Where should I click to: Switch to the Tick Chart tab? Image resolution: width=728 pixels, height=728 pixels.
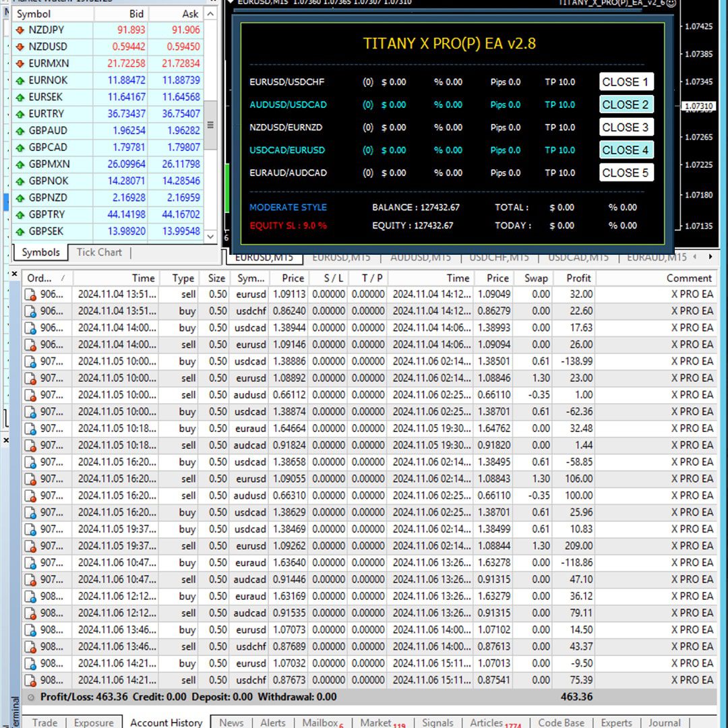tap(99, 252)
